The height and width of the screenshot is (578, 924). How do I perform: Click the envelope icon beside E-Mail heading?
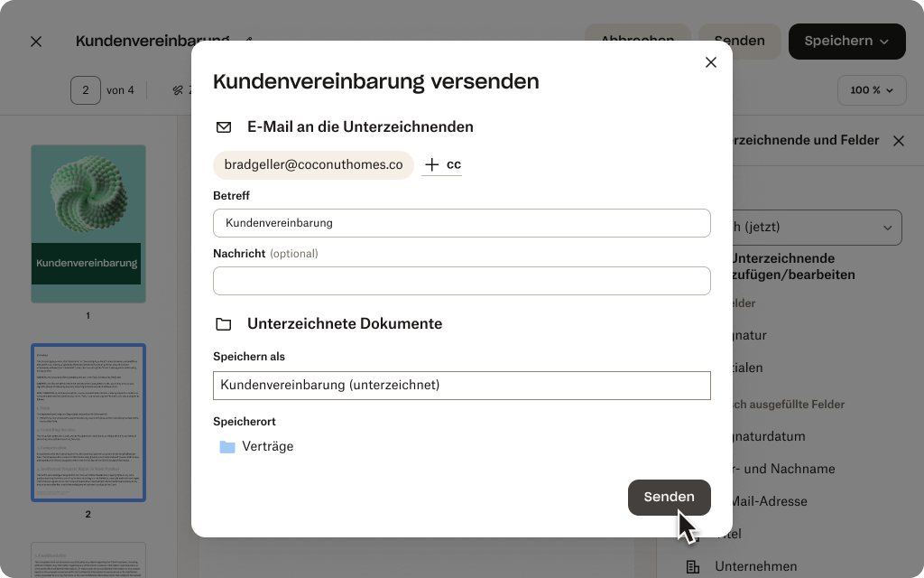(x=224, y=126)
